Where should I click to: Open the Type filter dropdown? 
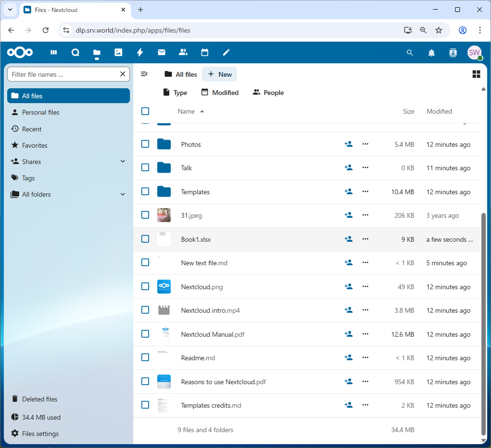(x=175, y=93)
